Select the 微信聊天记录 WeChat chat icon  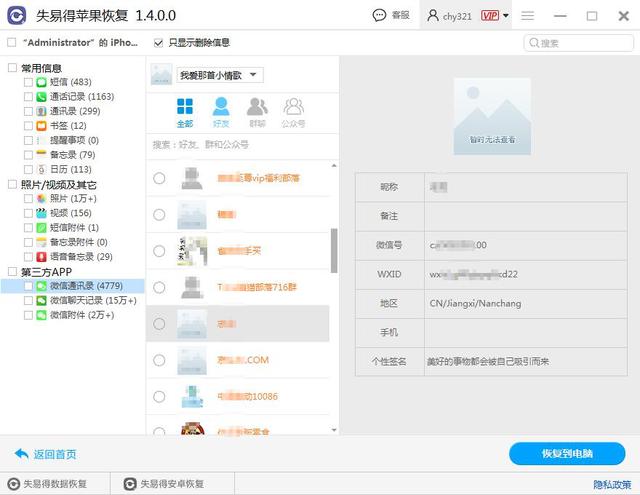(41, 301)
